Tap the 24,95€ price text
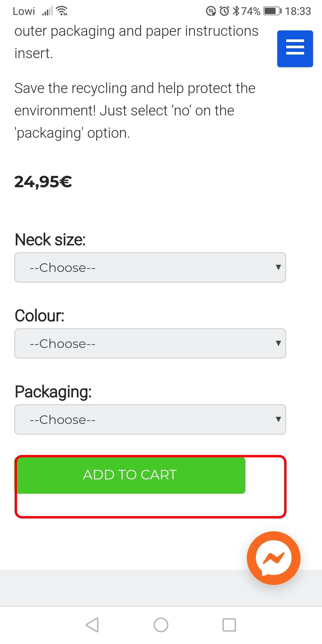The image size is (322, 644). 43,182
